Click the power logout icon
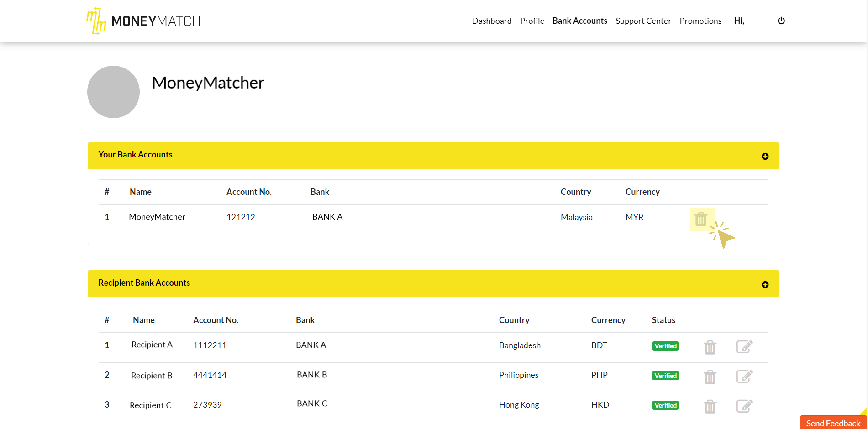 pos(781,21)
